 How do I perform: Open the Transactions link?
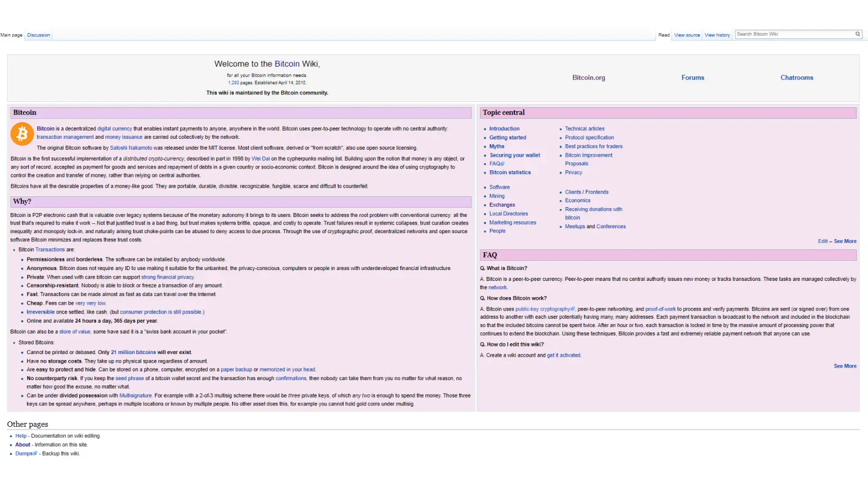click(50, 250)
